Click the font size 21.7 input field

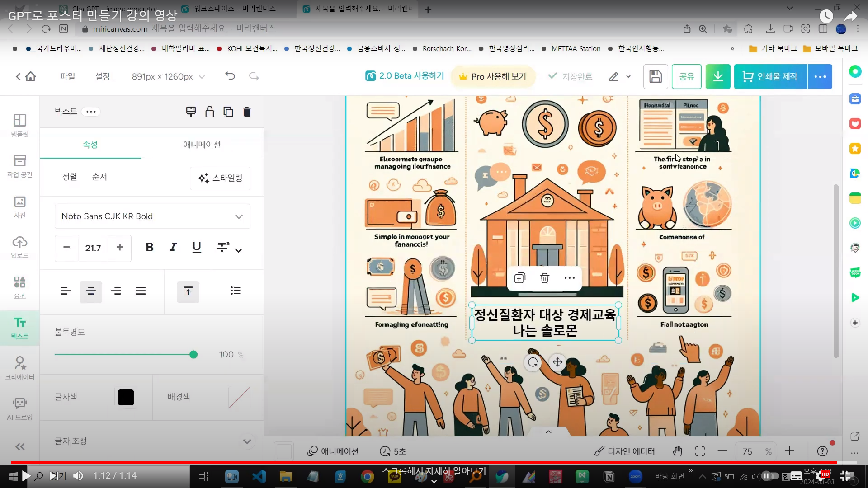(93, 248)
